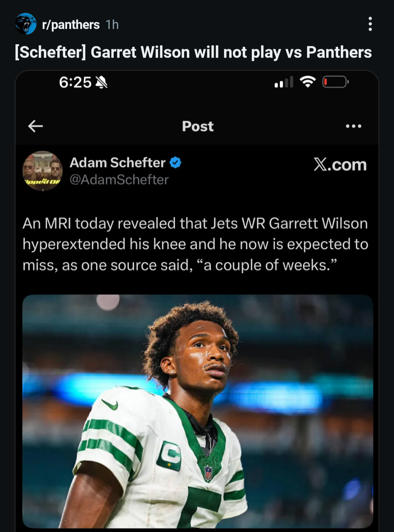The height and width of the screenshot is (532, 394).
Task: Click the X.com logo
Action: click(x=340, y=165)
